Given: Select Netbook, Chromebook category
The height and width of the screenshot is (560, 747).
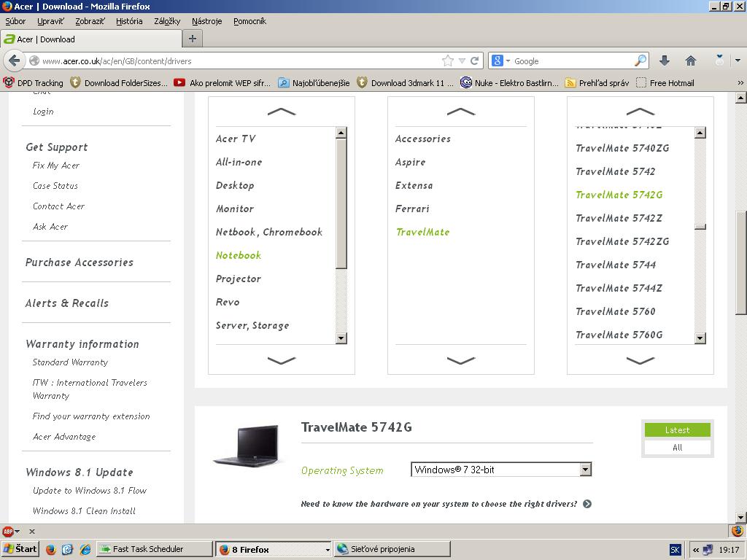Looking at the screenshot, I should pyautogui.click(x=269, y=232).
